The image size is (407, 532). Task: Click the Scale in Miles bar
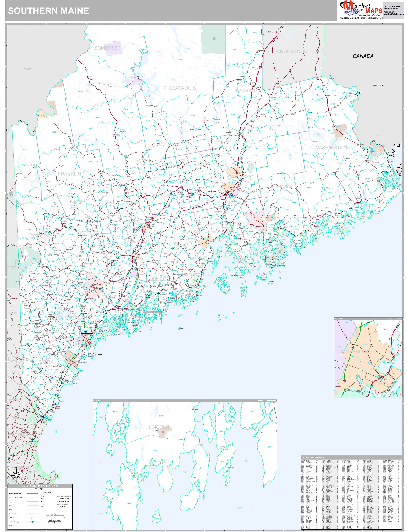click(x=55, y=516)
